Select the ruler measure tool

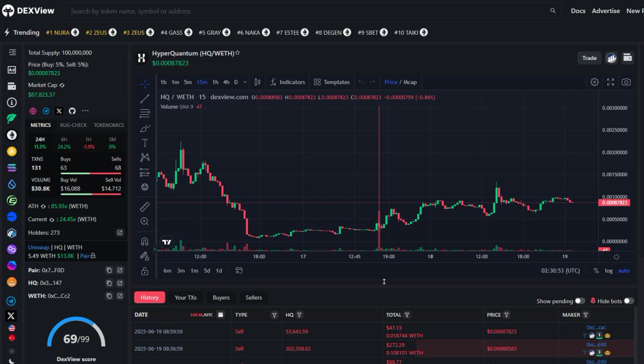pyautogui.click(x=144, y=206)
